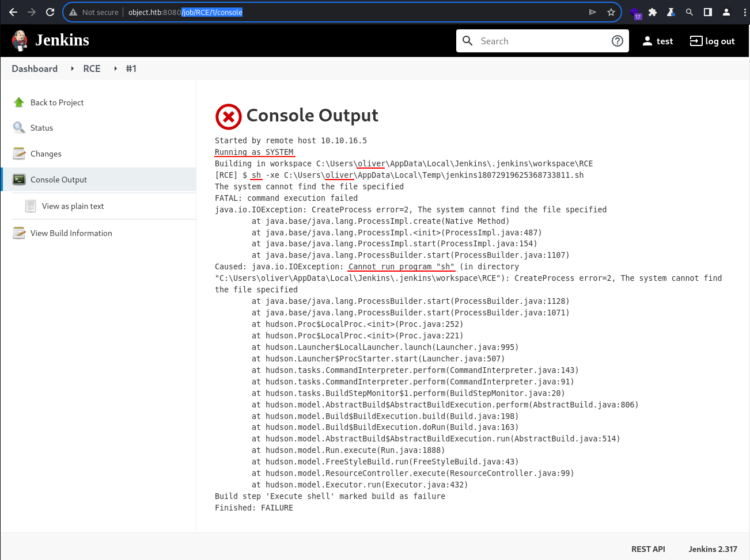This screenshot has height=560, width=750.
Task: Go to the Dashboard breadcrumb
Action: 35,68
